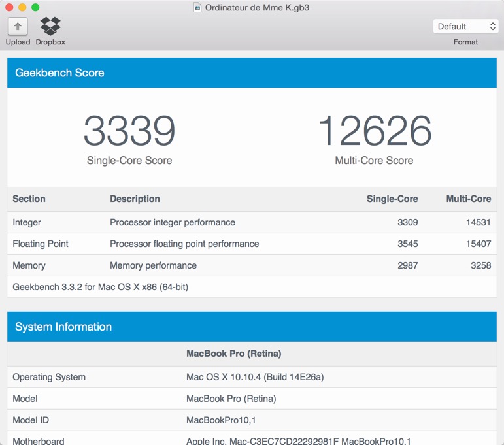This screenshot has width=504, height=445.
Task: Click the multi-core score 12626
Action: point(375,130)
